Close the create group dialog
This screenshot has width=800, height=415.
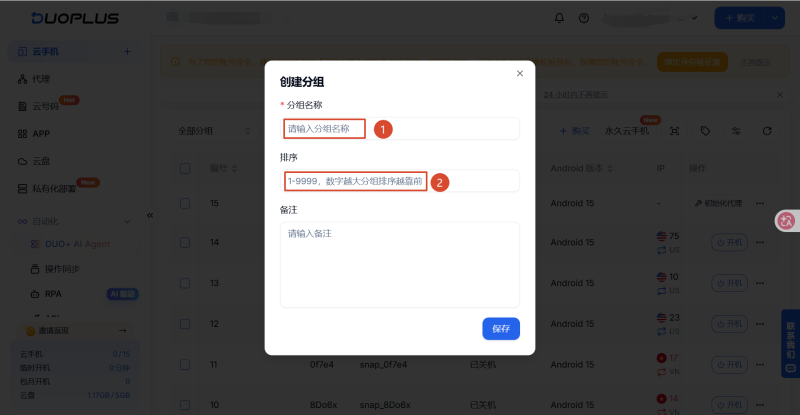519,74
